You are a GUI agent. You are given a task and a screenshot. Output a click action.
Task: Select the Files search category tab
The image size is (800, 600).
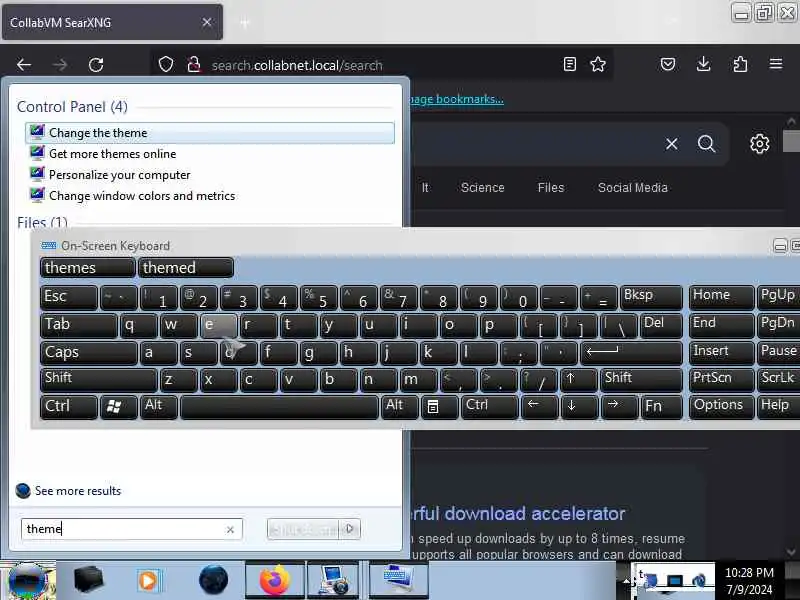(551, 188)
